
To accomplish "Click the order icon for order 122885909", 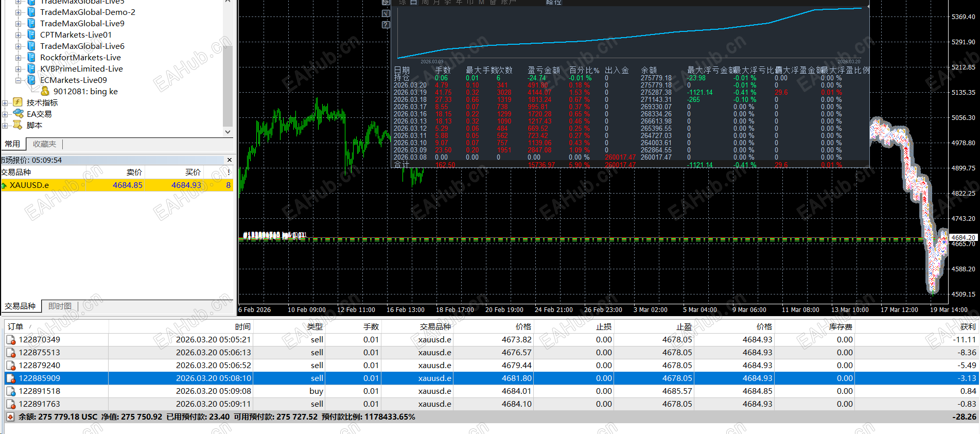I will click(x=11, y=378).
